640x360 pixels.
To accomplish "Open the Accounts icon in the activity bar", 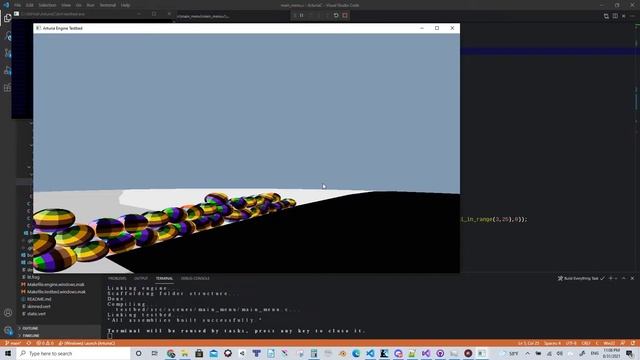I will tap(8, 313).
